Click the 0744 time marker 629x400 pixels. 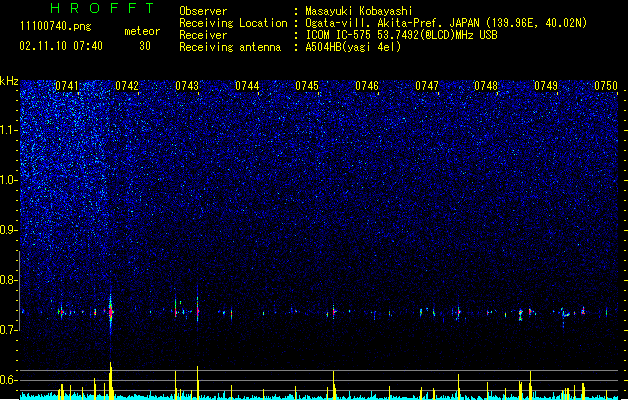pyautogui.click(x=247, y=86)
